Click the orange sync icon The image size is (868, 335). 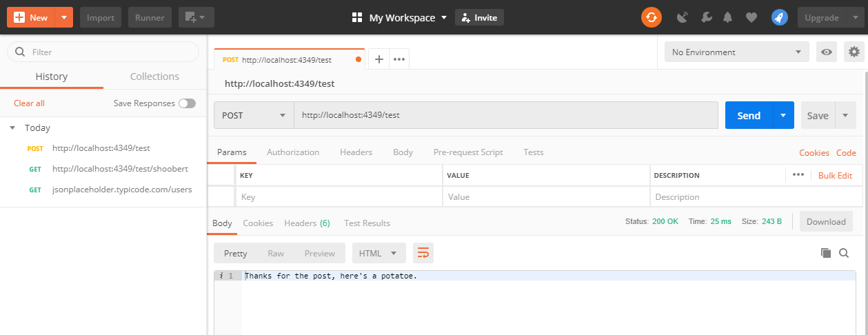[651, 18]
